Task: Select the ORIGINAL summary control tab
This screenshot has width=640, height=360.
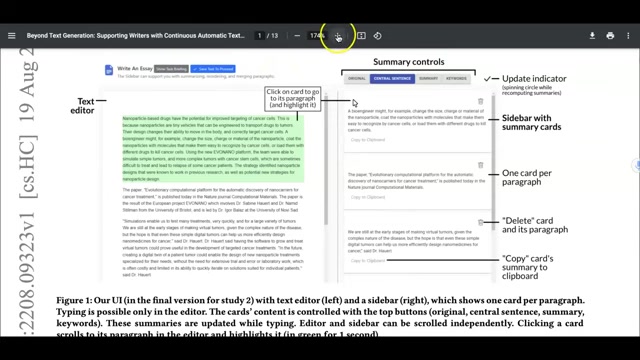Action: [x=357, y=78]
